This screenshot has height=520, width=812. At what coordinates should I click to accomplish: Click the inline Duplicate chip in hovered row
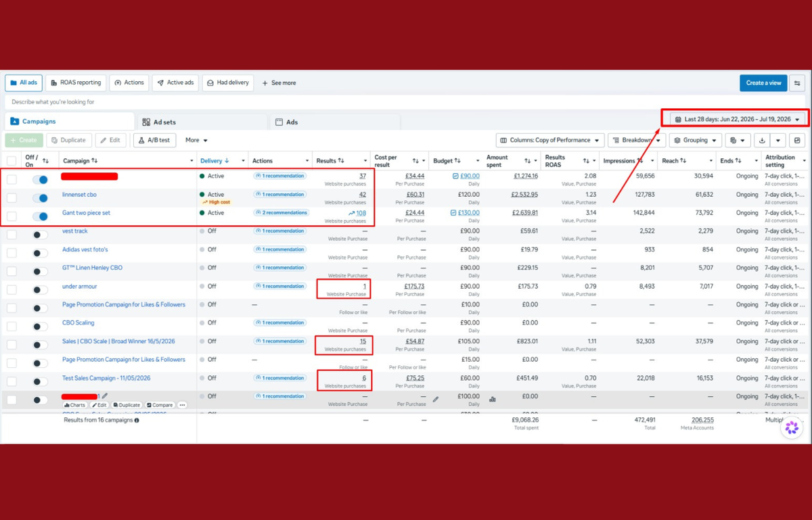[x=127, y=405]
